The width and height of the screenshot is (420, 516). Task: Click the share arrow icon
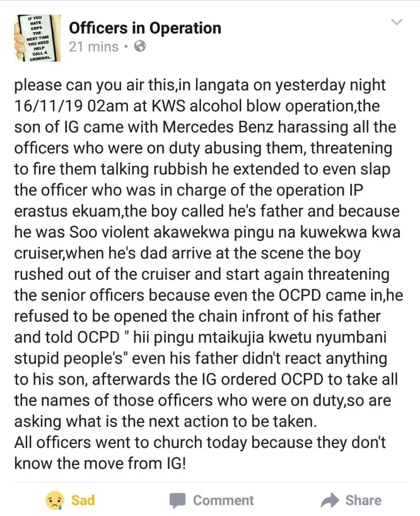tap(330, 500)
